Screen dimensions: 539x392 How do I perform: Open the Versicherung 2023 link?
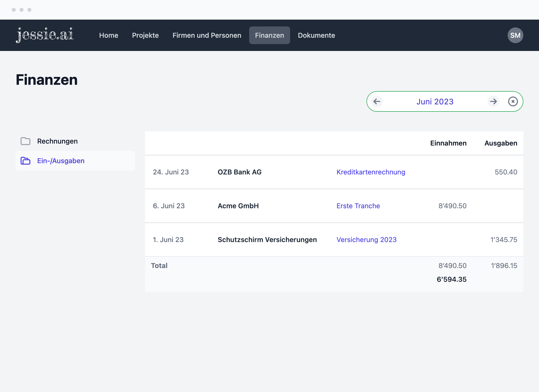[366, 240]
